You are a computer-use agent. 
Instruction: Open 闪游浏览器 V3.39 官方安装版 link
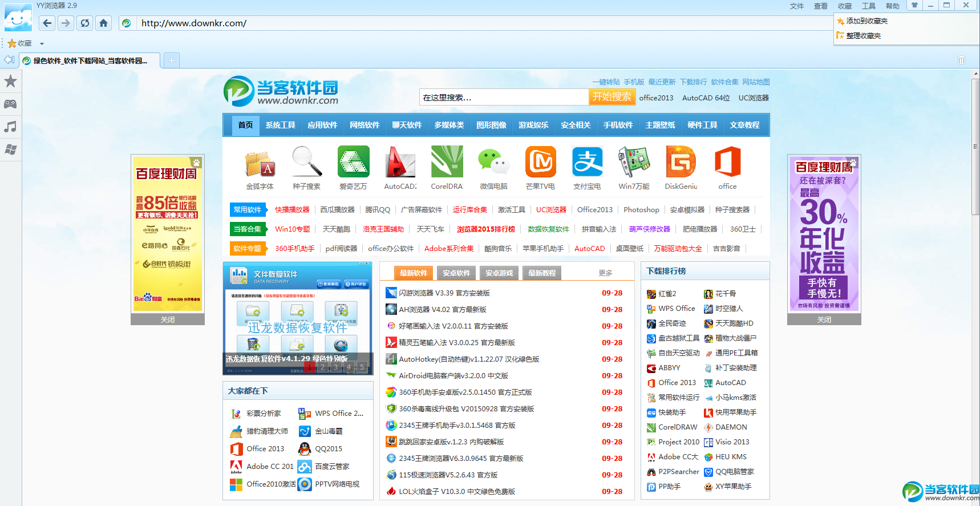(444, 293)
